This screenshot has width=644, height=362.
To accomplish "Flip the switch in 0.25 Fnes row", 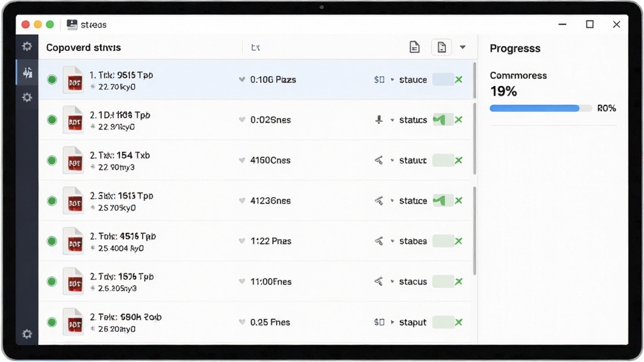I will (443, 322).
